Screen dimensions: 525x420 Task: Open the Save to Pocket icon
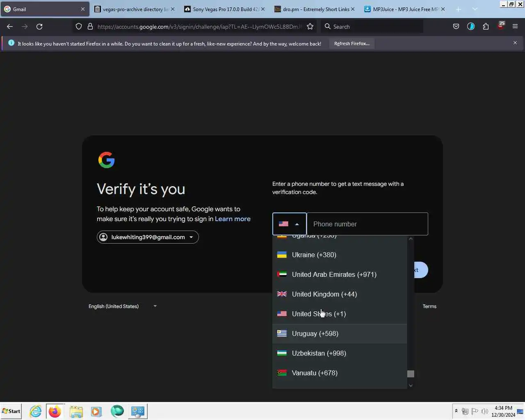[456, 27]
